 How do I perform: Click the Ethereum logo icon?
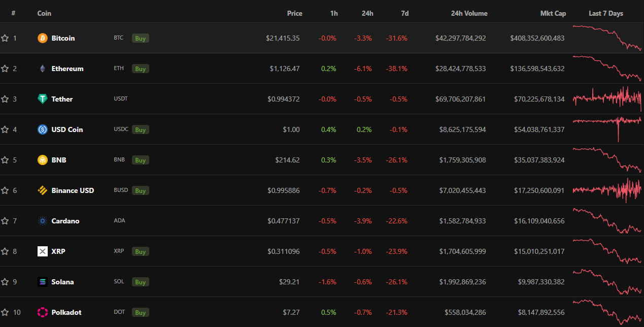pos(43,69)
